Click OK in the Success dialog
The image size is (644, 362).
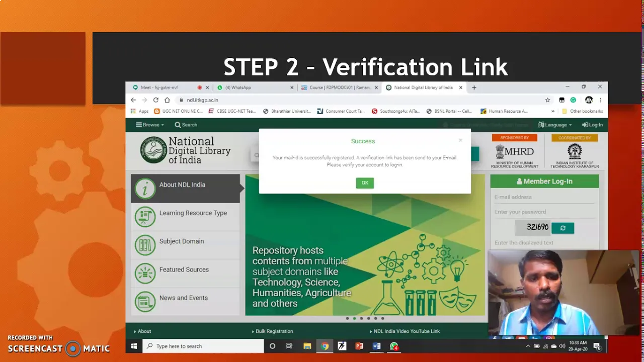point(365,183)
